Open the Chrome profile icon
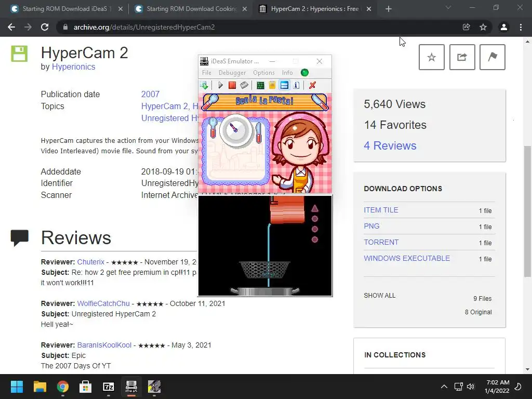 [x=504, y=27]
